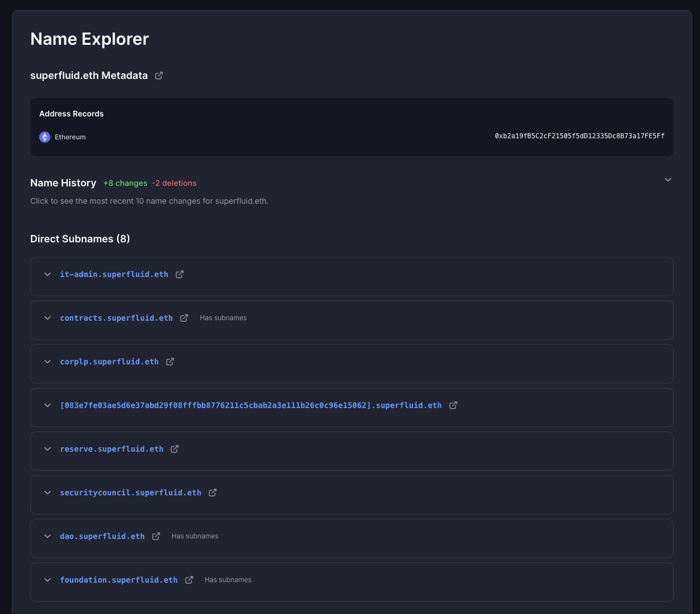Screen dimensions: 700x614
Task: Open the it-admin.superfluid.eth name link
Action: (x=114, y=274)
